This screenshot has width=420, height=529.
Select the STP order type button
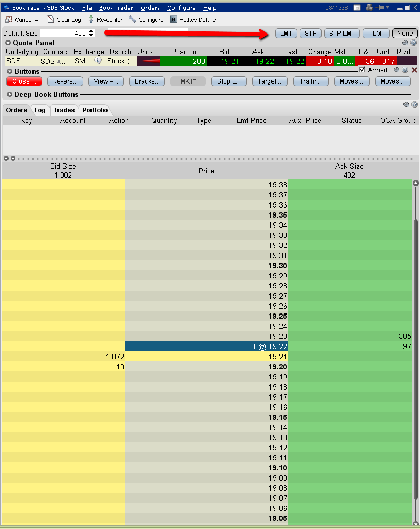coord(310,34)
